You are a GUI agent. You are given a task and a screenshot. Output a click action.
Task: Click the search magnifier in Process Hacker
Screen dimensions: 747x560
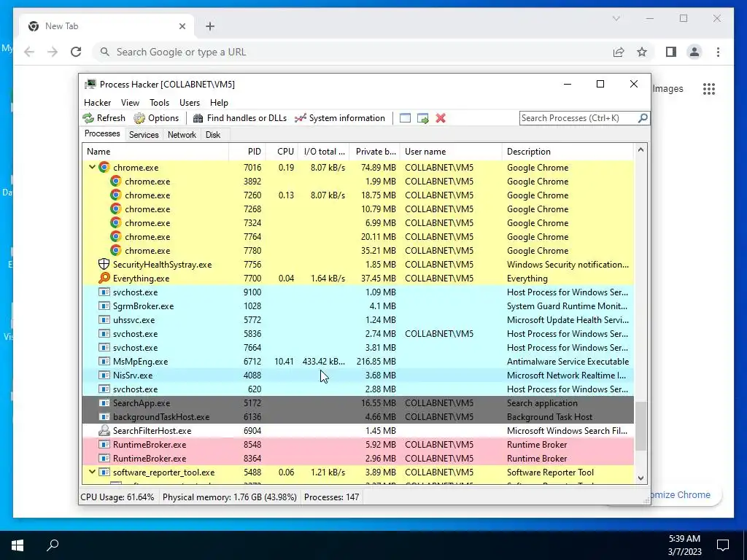tap(643, 117)
